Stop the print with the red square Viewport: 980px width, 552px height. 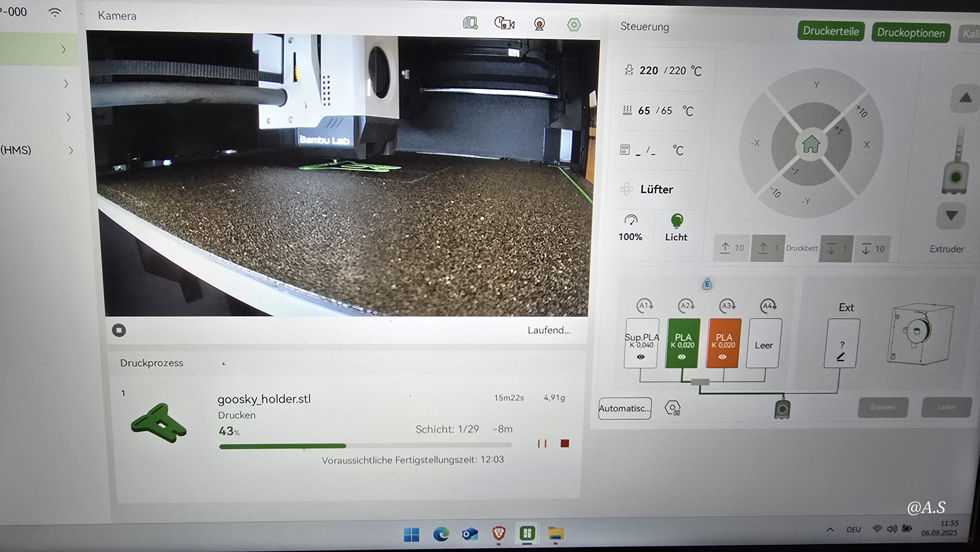564,443
